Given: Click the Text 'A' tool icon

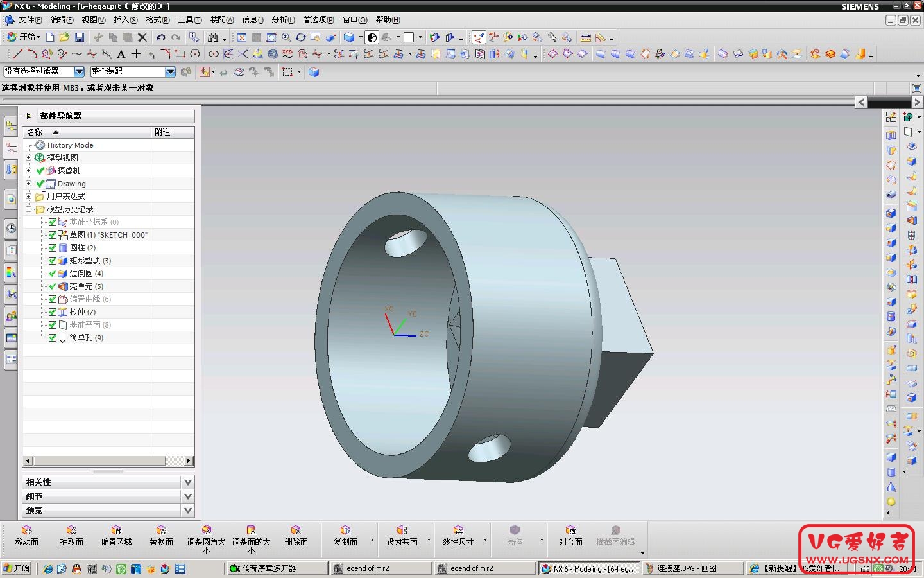Looking at the screenshot, I should point(121,54).
